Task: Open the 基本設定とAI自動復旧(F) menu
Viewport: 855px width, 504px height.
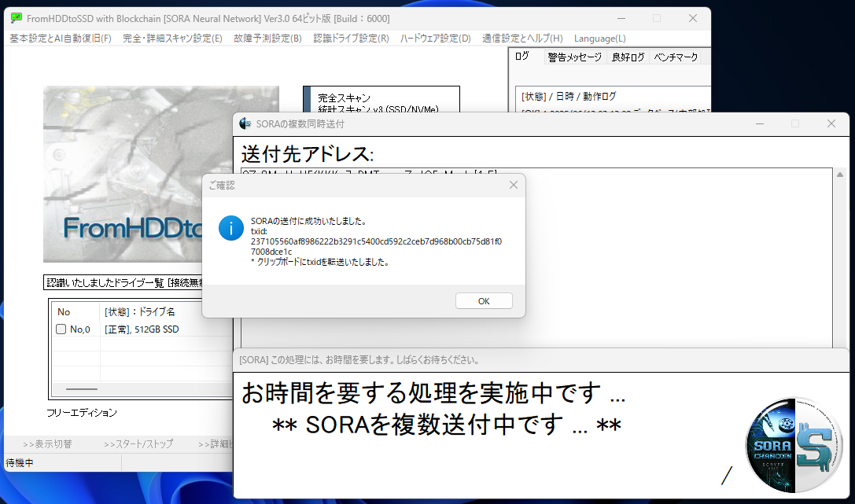Action: [61, 39]
